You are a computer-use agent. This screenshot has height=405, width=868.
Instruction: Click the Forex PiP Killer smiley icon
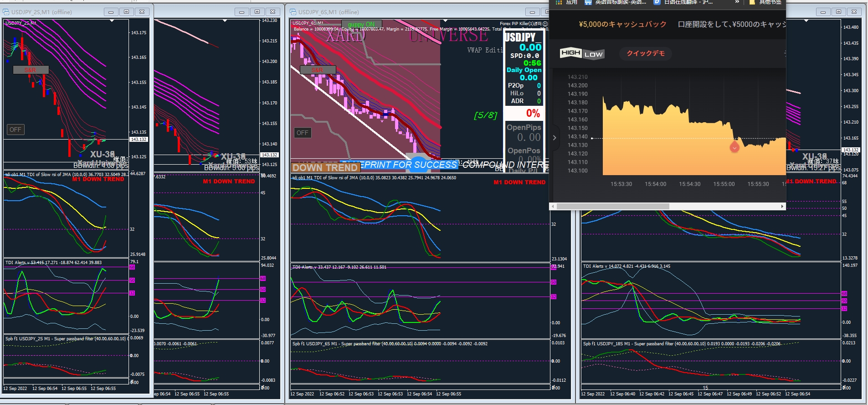pyautogui.click(x=545, y=24)
